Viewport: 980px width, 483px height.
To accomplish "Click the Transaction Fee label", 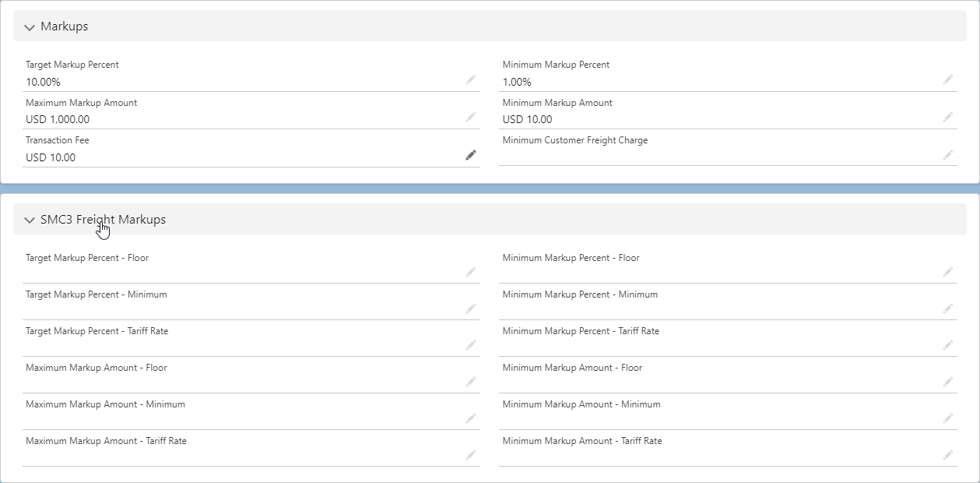I will point(58,140).
